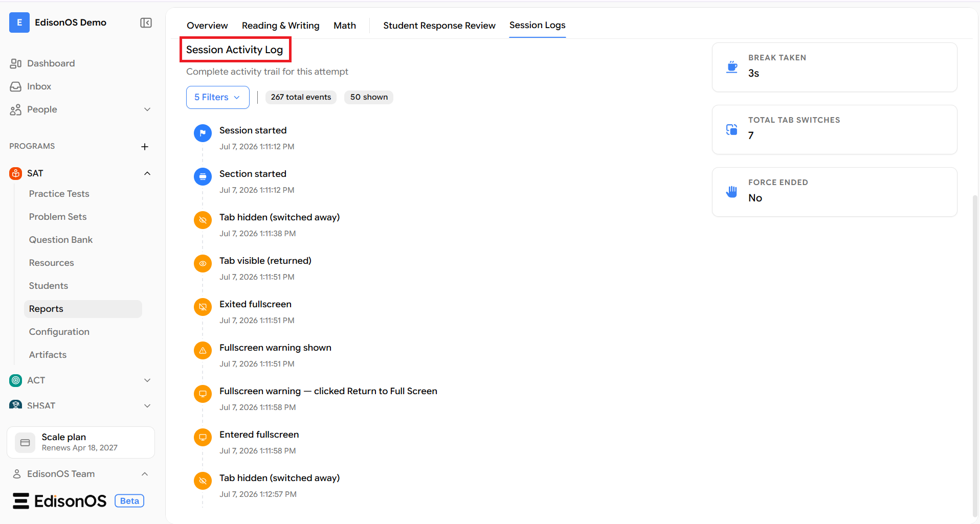Click the orange SAT program icon

16,173
